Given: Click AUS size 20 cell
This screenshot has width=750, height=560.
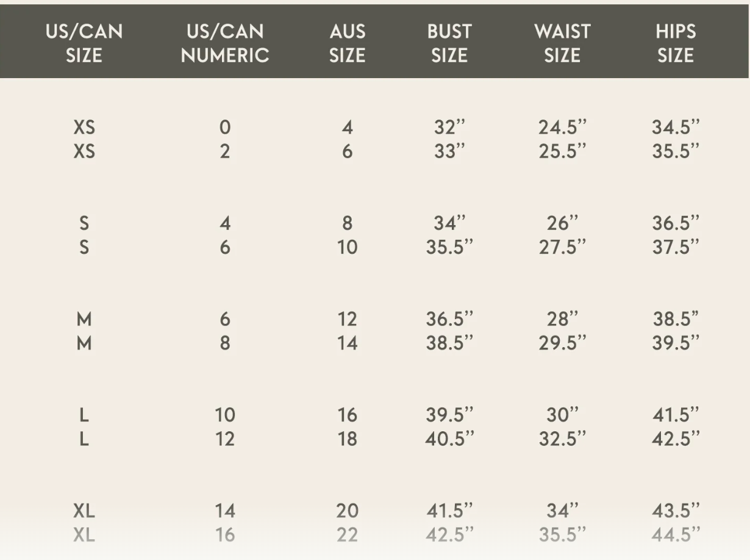Looking at the screenshot, I should [347, 511].
